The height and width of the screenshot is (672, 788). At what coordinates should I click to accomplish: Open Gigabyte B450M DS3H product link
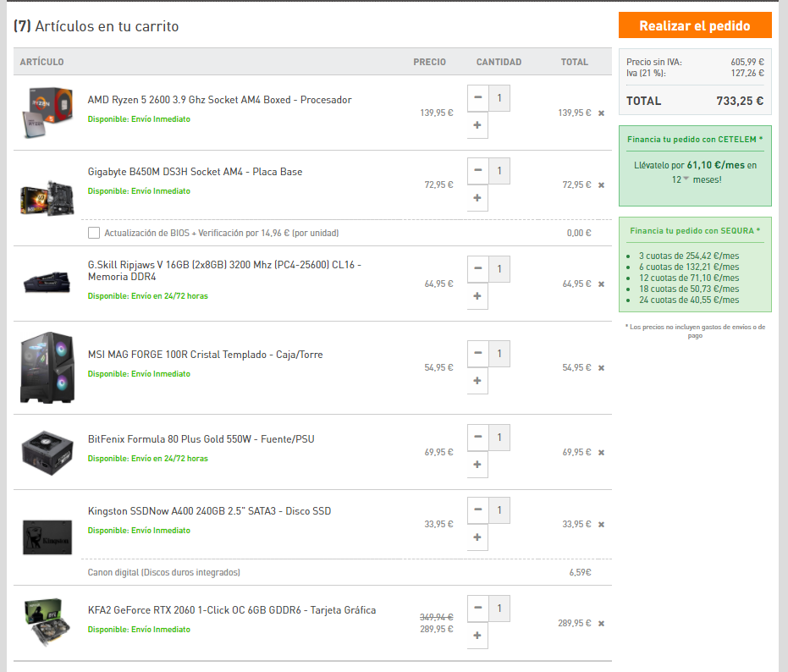coord(195,172)
